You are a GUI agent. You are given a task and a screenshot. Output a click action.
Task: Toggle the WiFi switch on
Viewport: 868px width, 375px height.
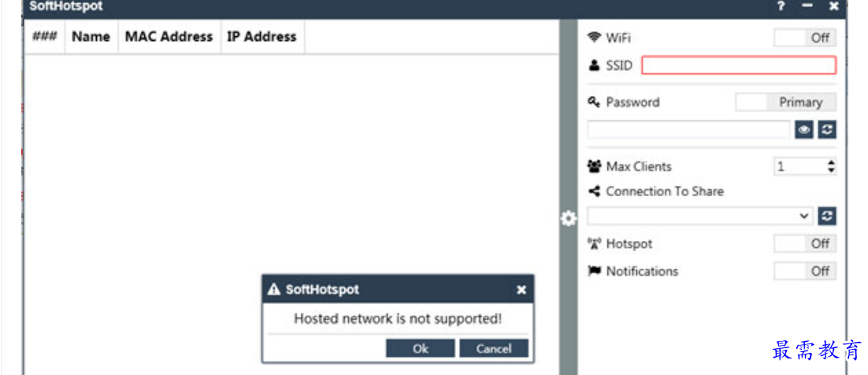click(x=804, y=38)
